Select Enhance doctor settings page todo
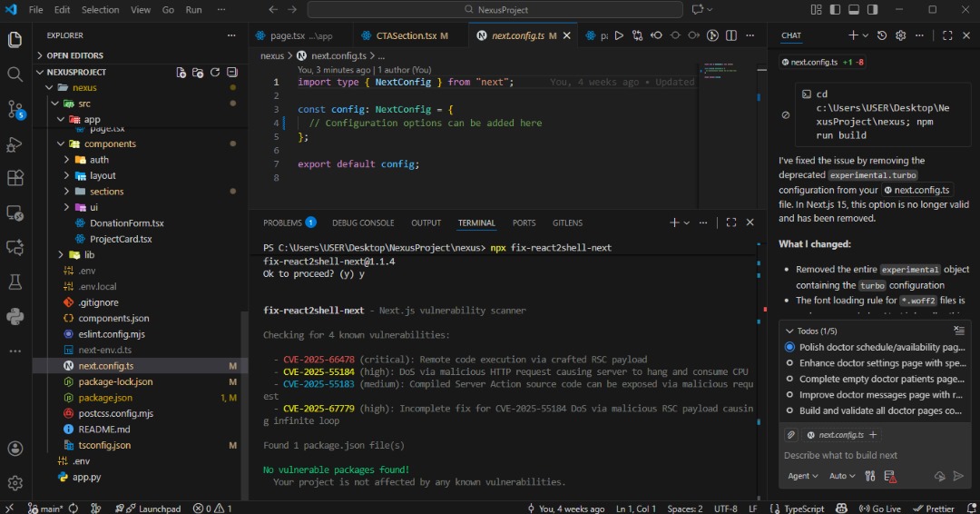This screenshot has width=980, height=514. click(875, 362)
